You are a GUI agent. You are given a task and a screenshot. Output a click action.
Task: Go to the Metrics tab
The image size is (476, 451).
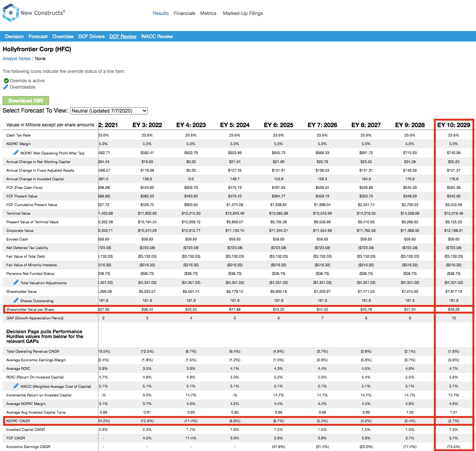pyautogui.click(x=208, y=13)
